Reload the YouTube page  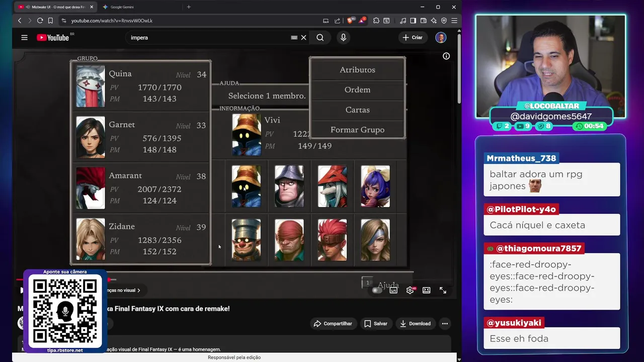[40, 21]
